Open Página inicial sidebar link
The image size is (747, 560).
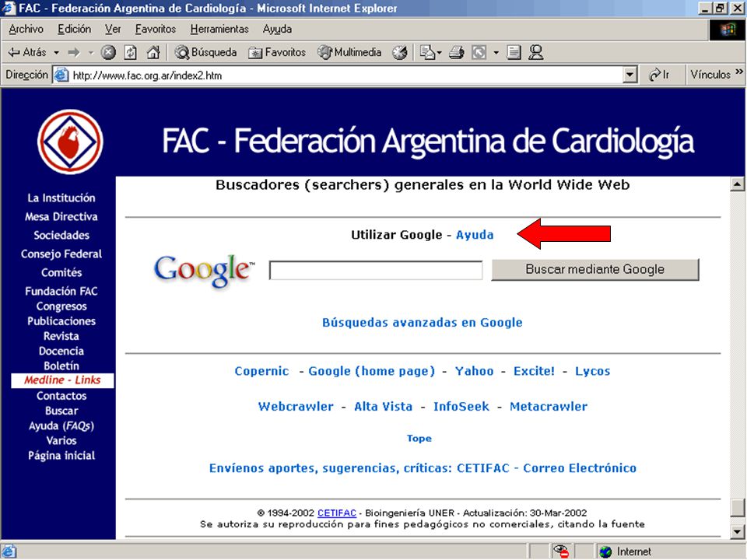pyautogui.click(x=61, y=456)
